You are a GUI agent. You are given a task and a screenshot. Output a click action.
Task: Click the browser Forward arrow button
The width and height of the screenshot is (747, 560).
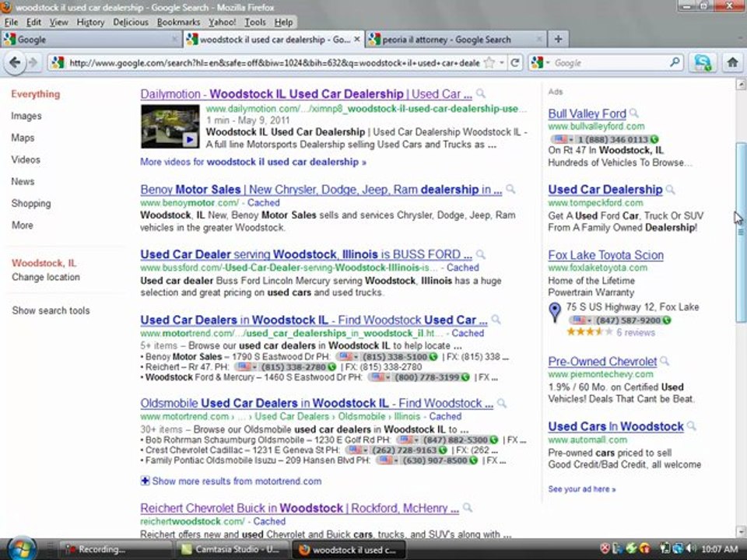33,62
